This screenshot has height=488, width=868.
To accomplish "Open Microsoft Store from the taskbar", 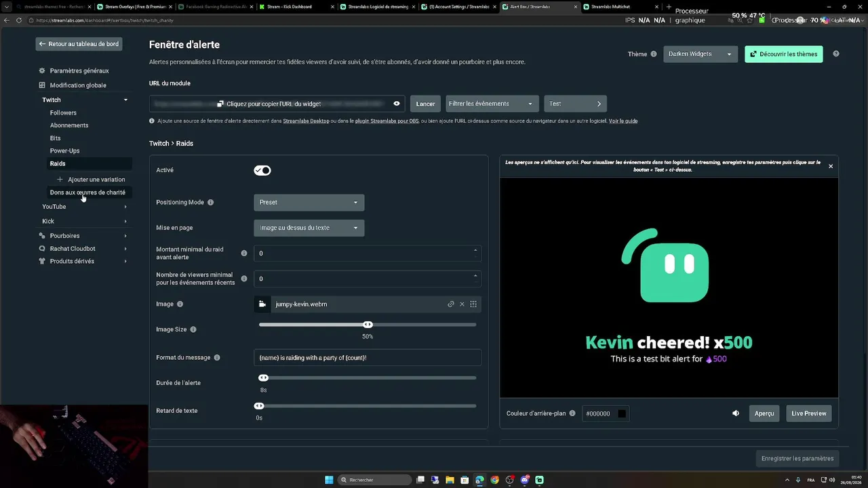I will 465,480.
